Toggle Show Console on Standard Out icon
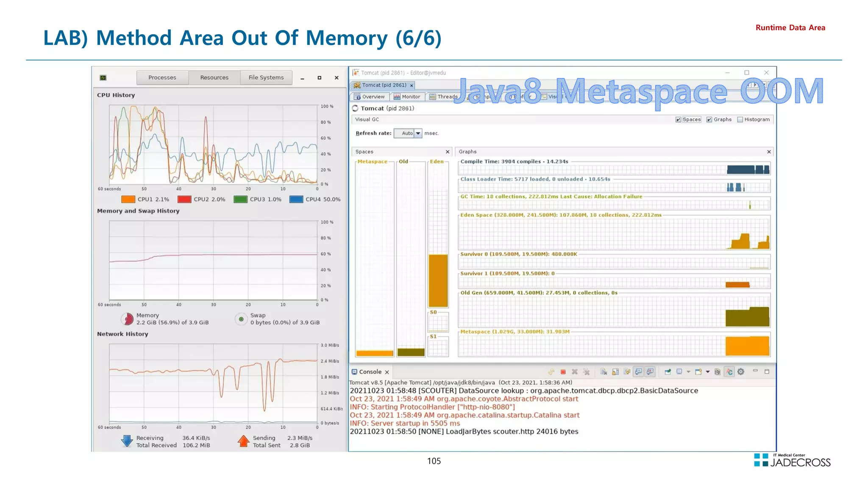This screenshot has height=488, width=868. pyautogui.click(x=638, y=372)
